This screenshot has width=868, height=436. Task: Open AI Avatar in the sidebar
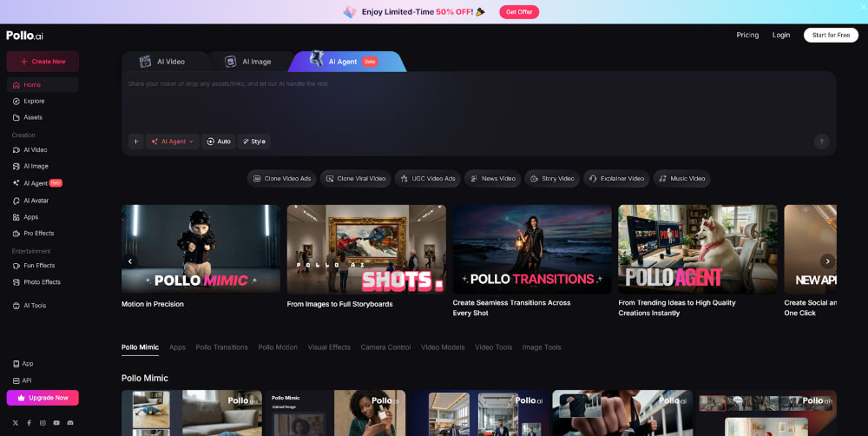[x=43, y=201]
